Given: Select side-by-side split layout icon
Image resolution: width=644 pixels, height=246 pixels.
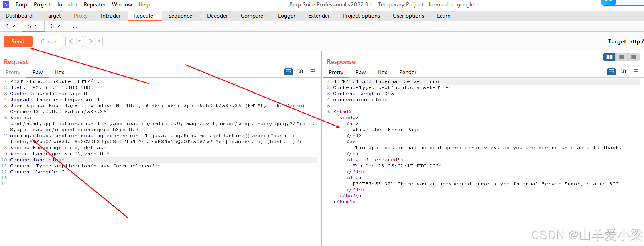Looking at the screenshot, I should (x=609, y=57).
